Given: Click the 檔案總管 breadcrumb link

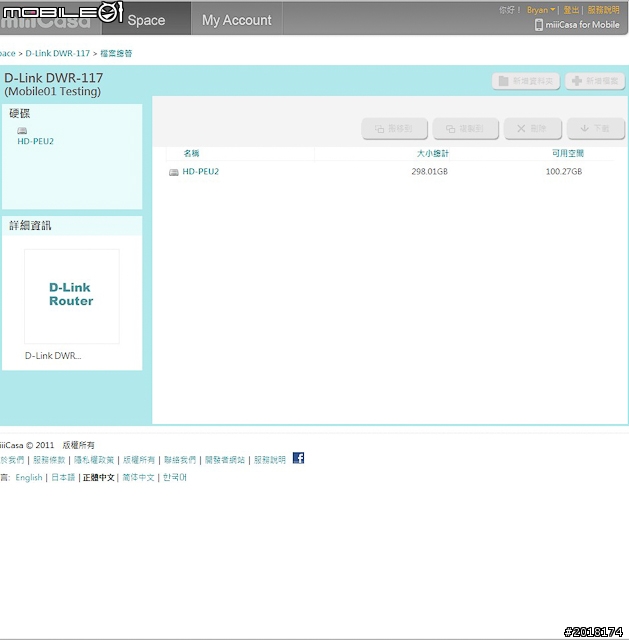Looking at the screenshot, I should (x=116, y=53).
